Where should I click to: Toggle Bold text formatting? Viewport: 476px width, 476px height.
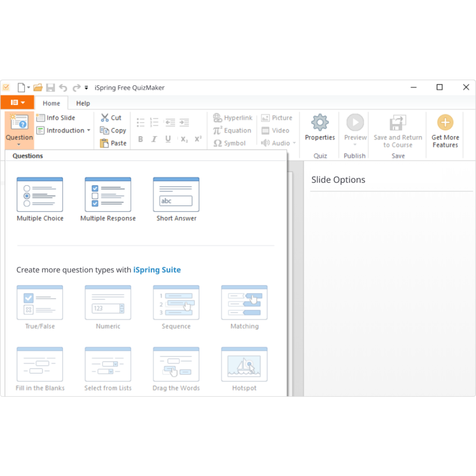coord(141,139)
